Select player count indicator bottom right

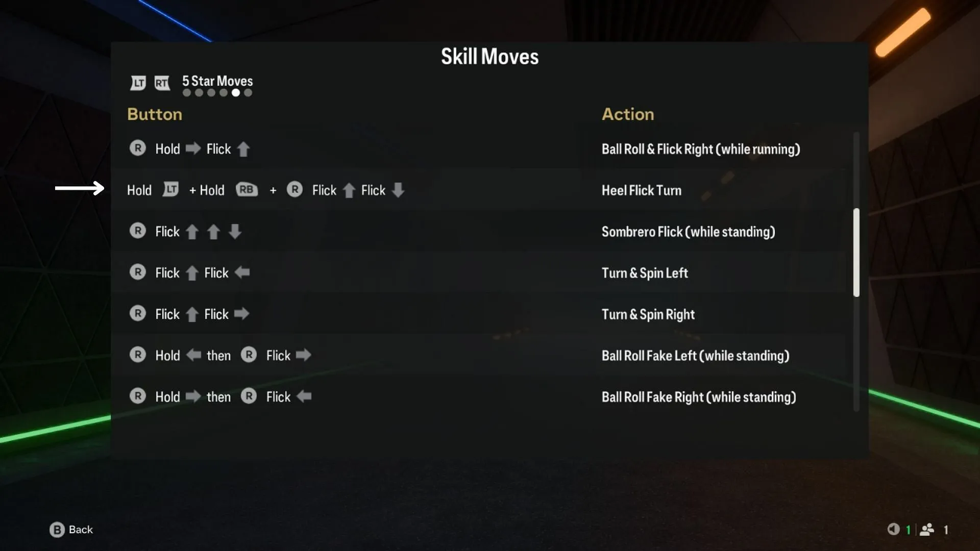click(x=936, y=529)
